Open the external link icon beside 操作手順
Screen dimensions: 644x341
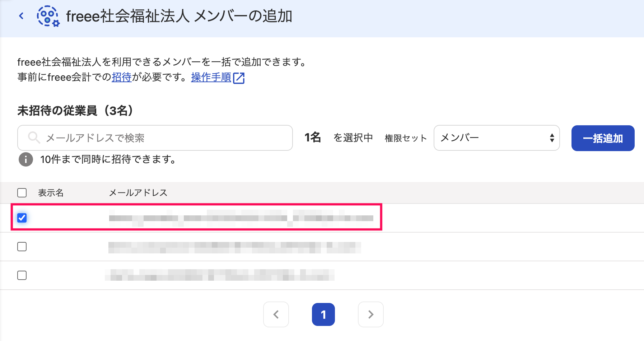click(239, 78)
